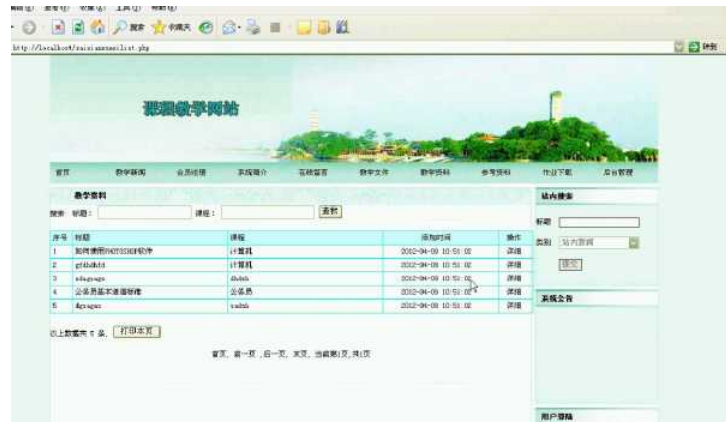Open the 工具(T) menu
The image size is (726, 431).
pos(128,7)
